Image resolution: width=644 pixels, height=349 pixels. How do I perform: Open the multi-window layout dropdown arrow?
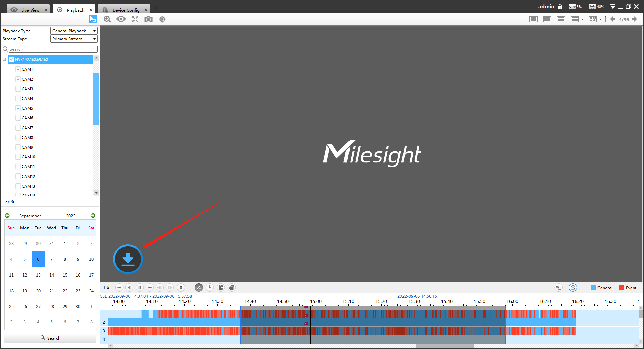coord(582,19)
